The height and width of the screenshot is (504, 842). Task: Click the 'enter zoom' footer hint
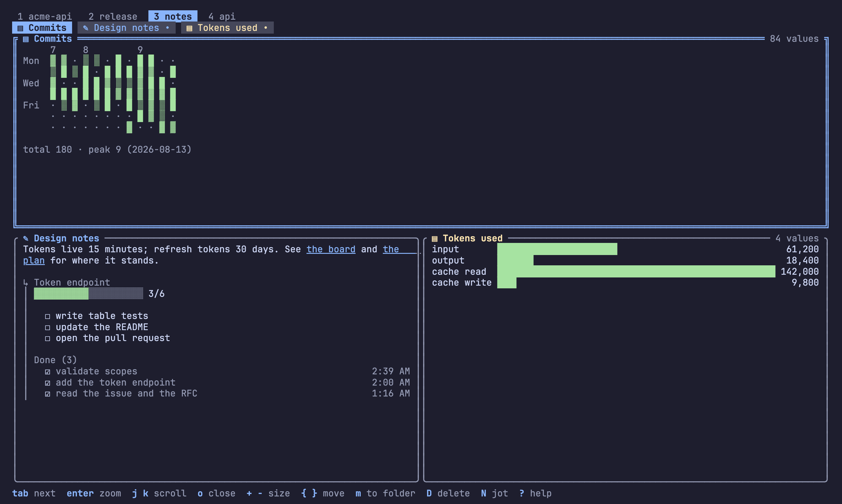point(94,493)
